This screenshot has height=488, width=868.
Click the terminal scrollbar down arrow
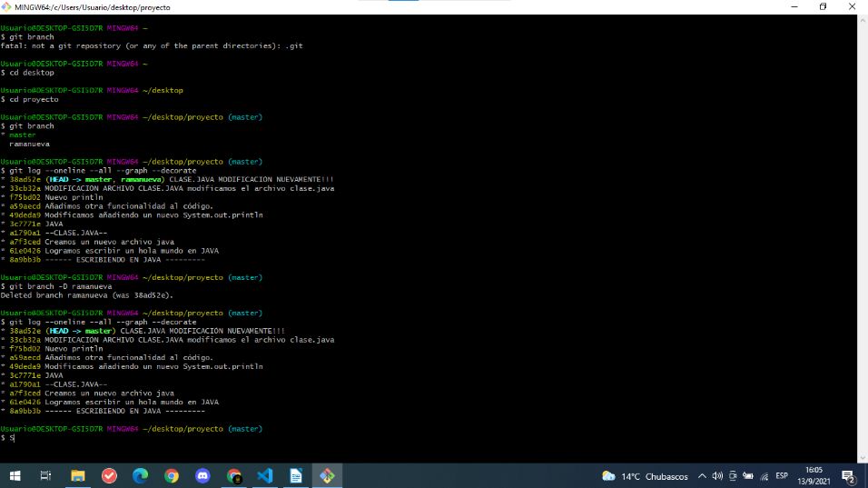coord(863,457)
